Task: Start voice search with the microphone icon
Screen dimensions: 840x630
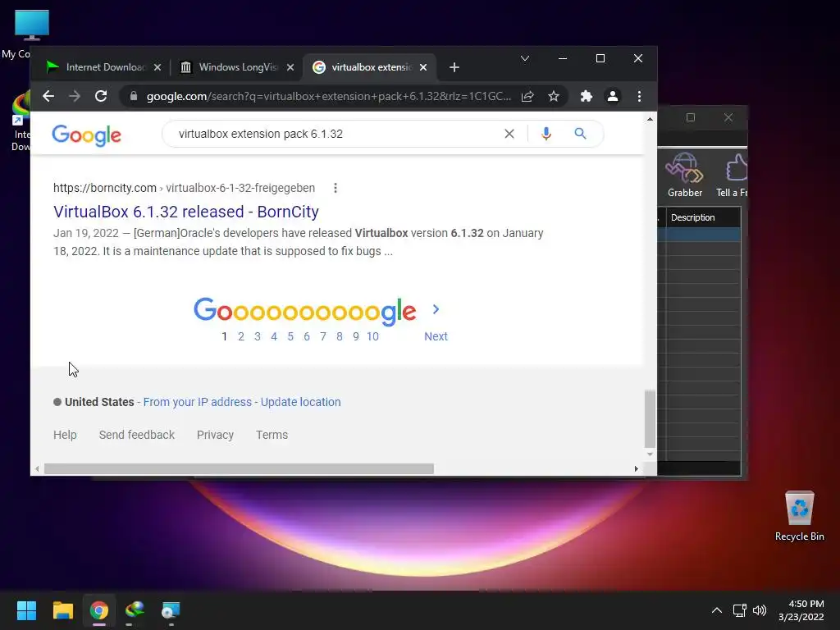Action: (546, 134)
